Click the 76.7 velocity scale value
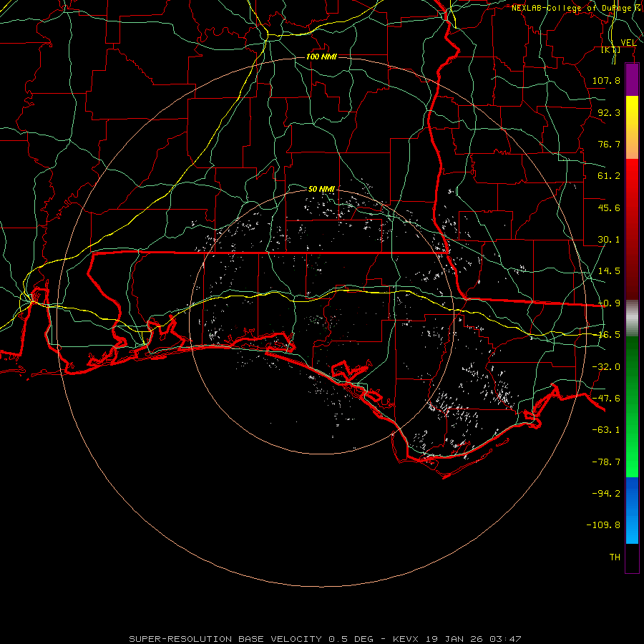 click(x=609, y=144)
